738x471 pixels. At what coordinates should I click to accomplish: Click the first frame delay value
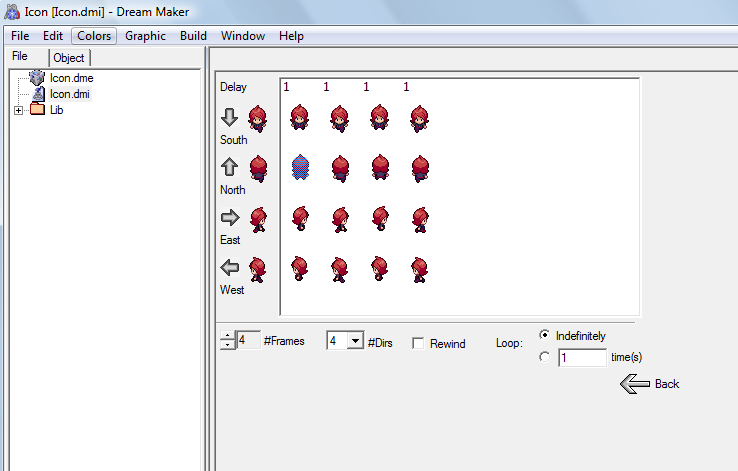287,87
